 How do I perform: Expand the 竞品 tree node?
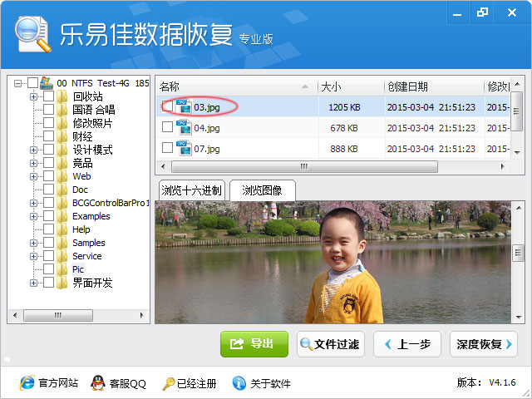[x=33, y=163]
